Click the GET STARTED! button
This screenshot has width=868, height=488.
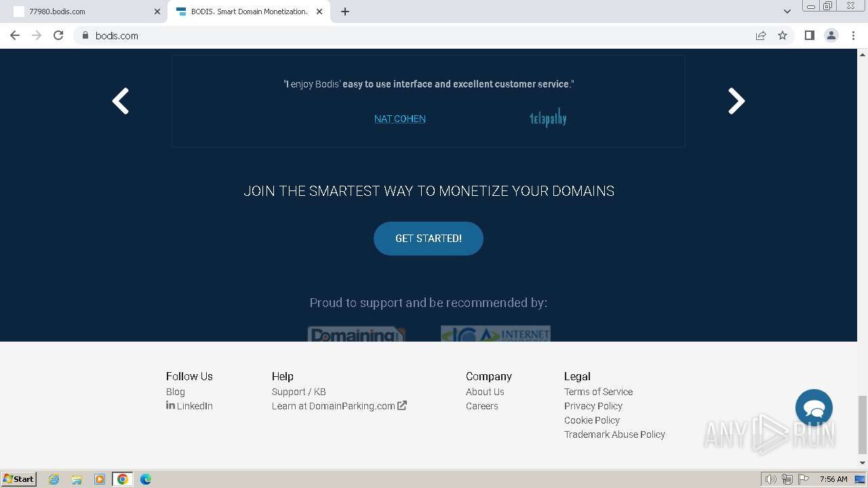(x=429, y=239)
